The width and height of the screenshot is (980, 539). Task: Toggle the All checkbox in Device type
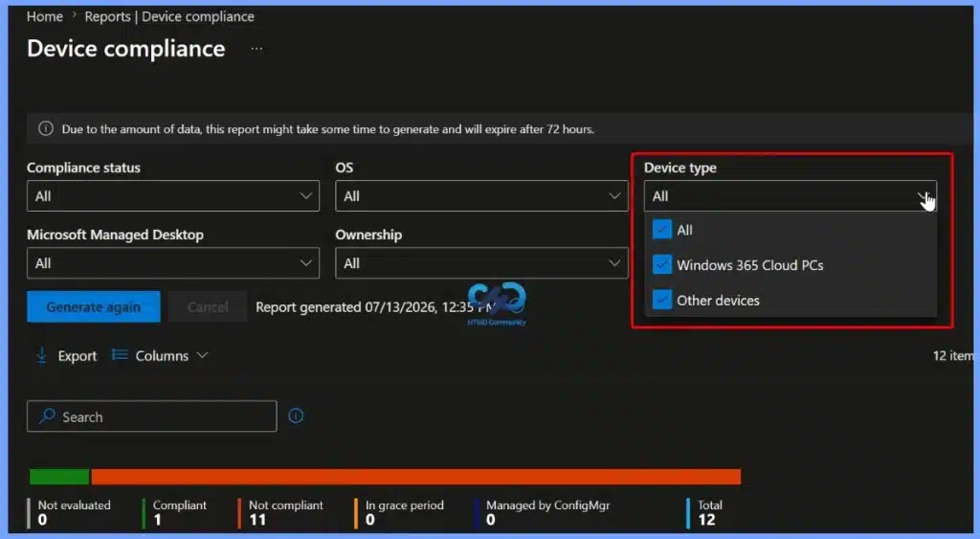pyautogui.click(x=662, y=230)
